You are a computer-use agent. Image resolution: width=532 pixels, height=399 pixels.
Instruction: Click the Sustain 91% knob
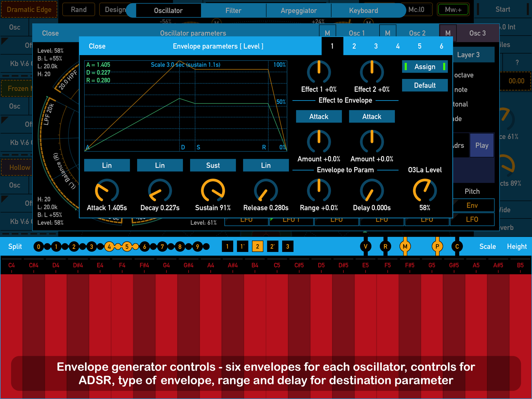[213, 191]
